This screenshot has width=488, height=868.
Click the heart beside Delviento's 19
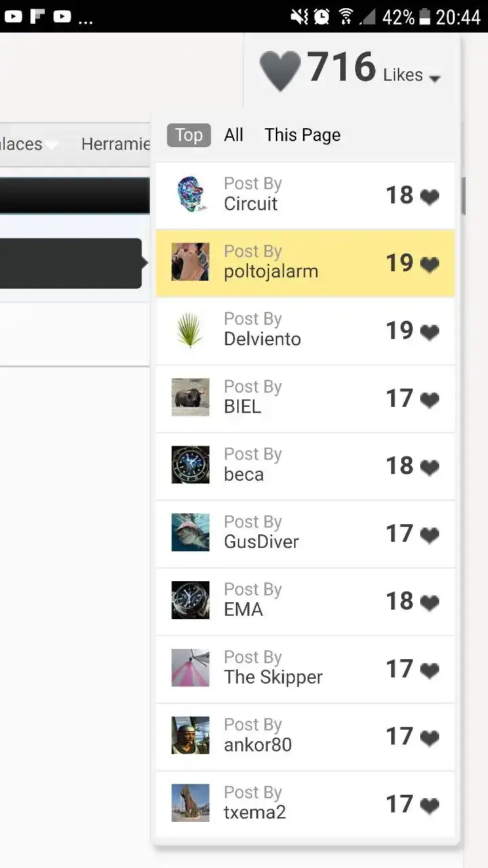click(x=430, y=332)
